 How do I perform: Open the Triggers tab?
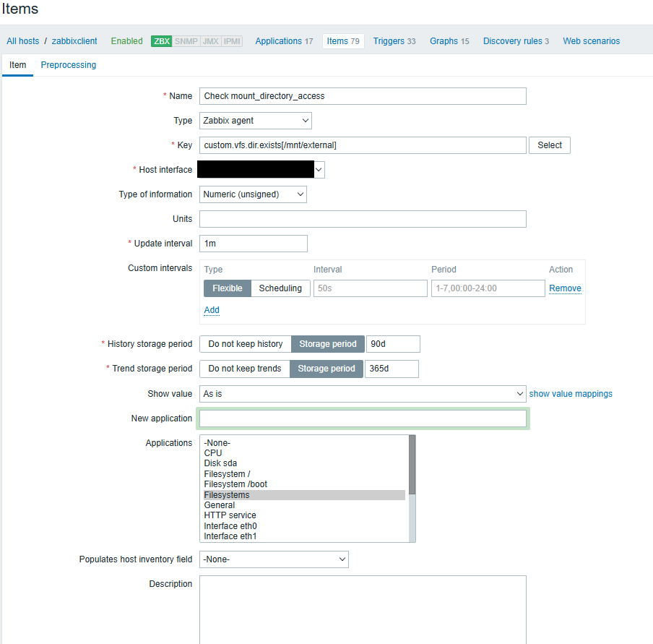(394, 41)
